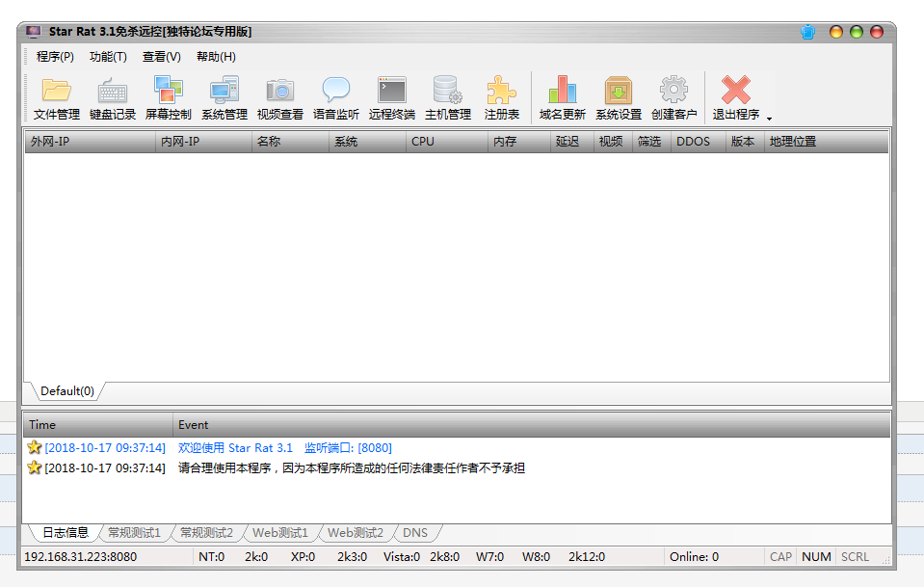Open the 功能(T) menu
Screen dimensions: 924x587
coord(108,57)
